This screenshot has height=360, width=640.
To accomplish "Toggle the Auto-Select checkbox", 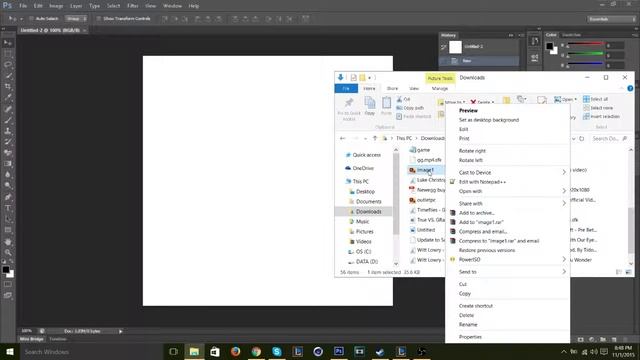I will click(31, 19).
